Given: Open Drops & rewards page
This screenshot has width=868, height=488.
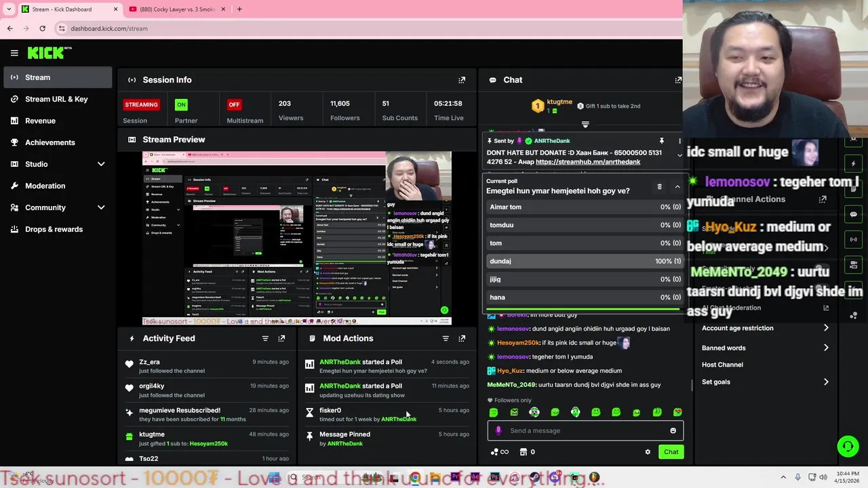Looking at the screenshot, I should tap(58, 229).
